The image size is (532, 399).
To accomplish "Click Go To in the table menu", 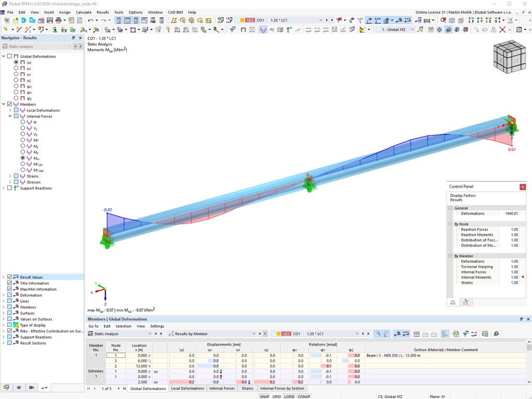I will [94, 326].
